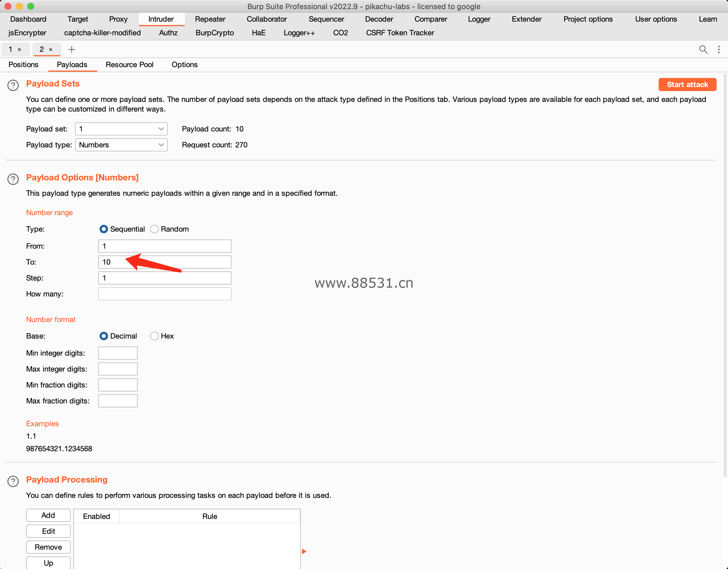Open the HaE extension tab
The image size is (728, 569).
(x=259, y=33)
